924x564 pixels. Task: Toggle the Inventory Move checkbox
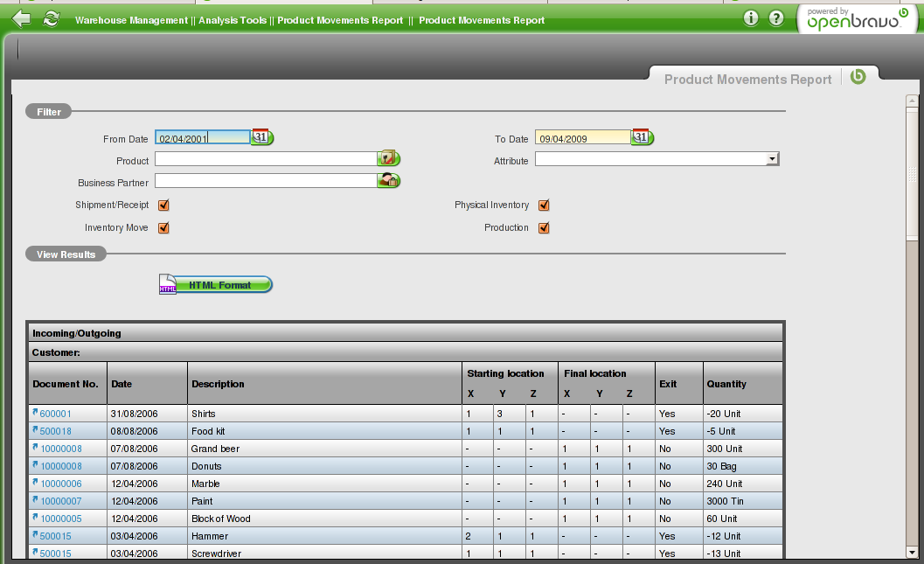[163, 228]
